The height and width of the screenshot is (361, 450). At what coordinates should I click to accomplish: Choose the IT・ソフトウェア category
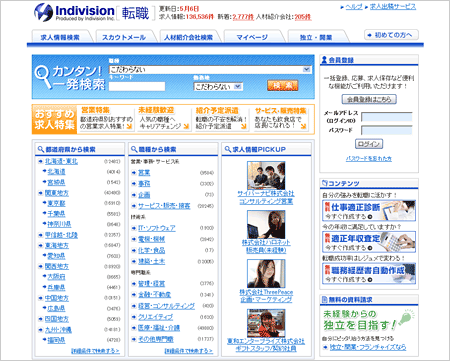(157, 228)
